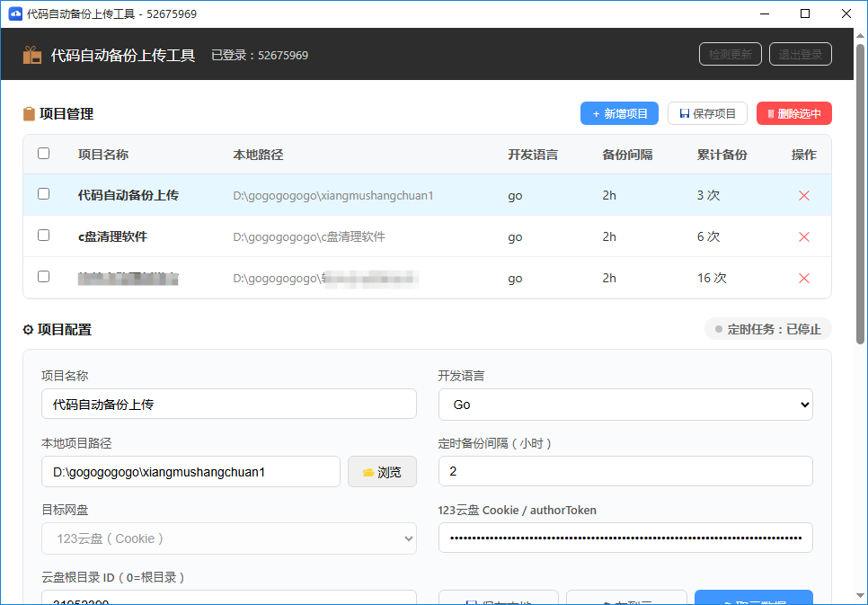Click the 123云盘 Cookie password field
Screen dimensions: 868x605
coord(625,538)
